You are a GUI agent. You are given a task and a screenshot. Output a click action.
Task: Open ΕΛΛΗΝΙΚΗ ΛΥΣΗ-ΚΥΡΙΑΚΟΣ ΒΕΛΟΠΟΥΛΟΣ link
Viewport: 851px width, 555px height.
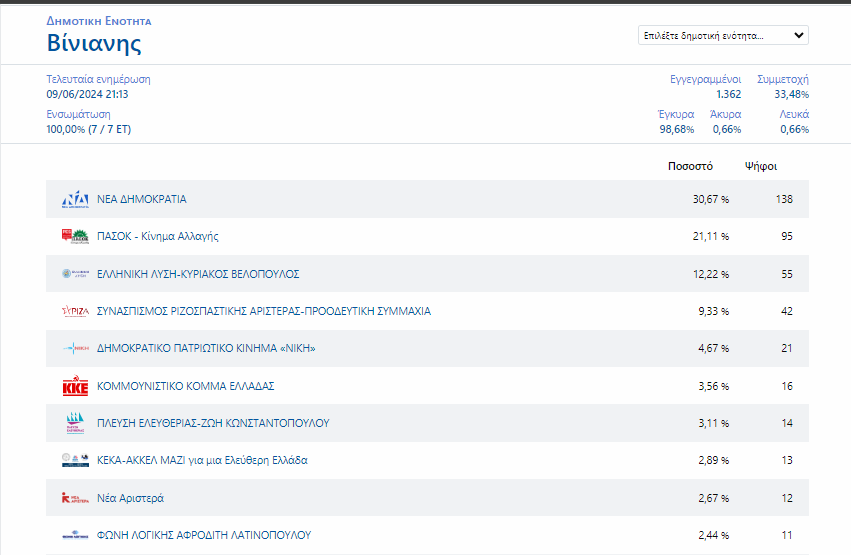(x=198, y=274)
